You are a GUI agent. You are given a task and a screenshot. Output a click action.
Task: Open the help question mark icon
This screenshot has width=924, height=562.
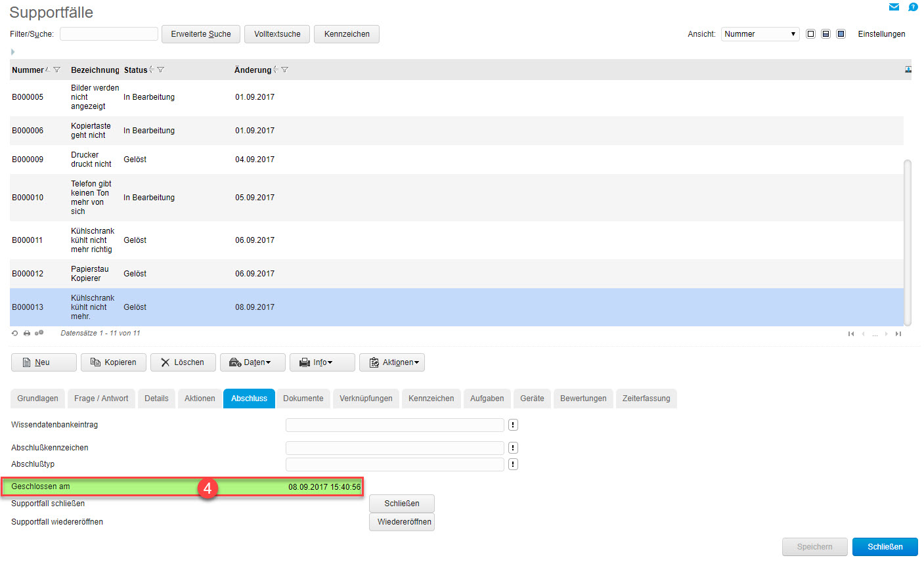(x=913, y=7)
